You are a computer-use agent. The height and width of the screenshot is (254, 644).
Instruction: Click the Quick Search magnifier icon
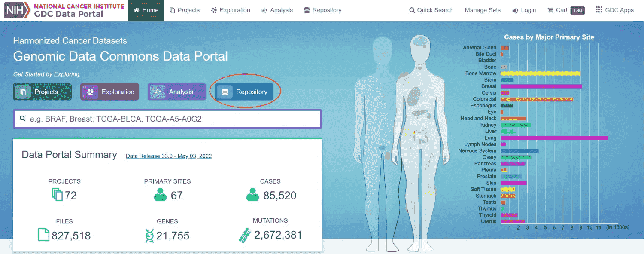coord(412,10)
